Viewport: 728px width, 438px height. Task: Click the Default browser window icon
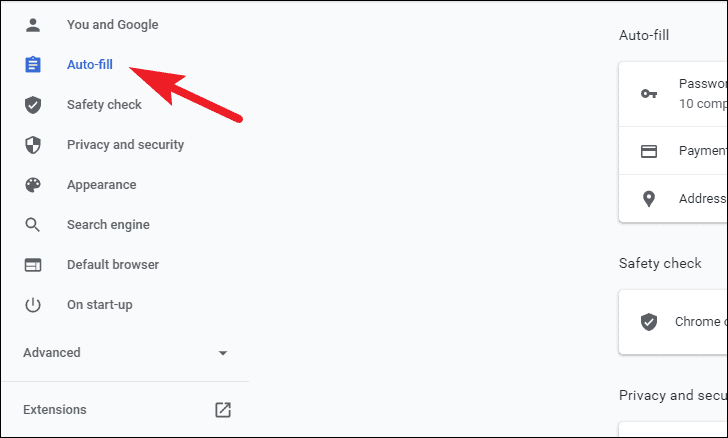point(32,265)
